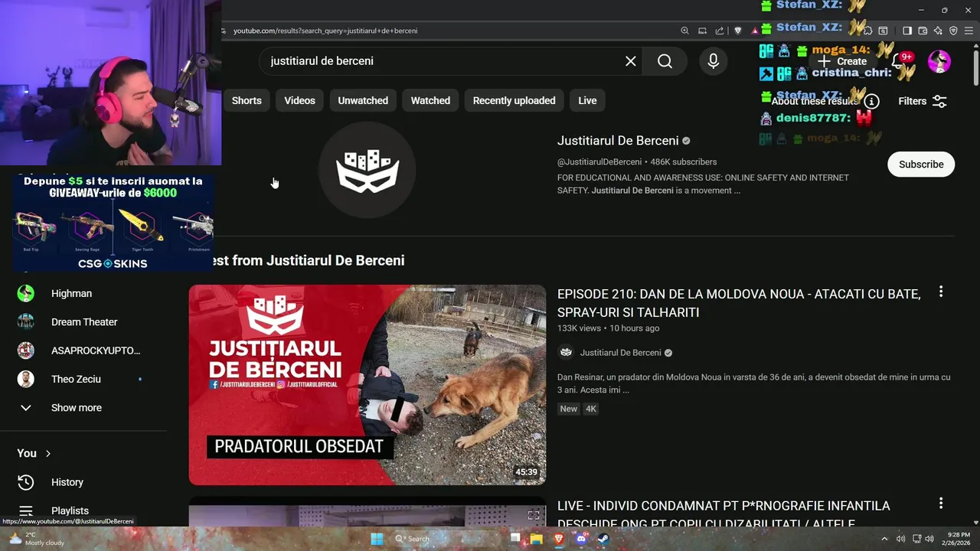Viewport: 980px width, 551px height.
Task: Select the Live filter chip
Action: (587, 100)
